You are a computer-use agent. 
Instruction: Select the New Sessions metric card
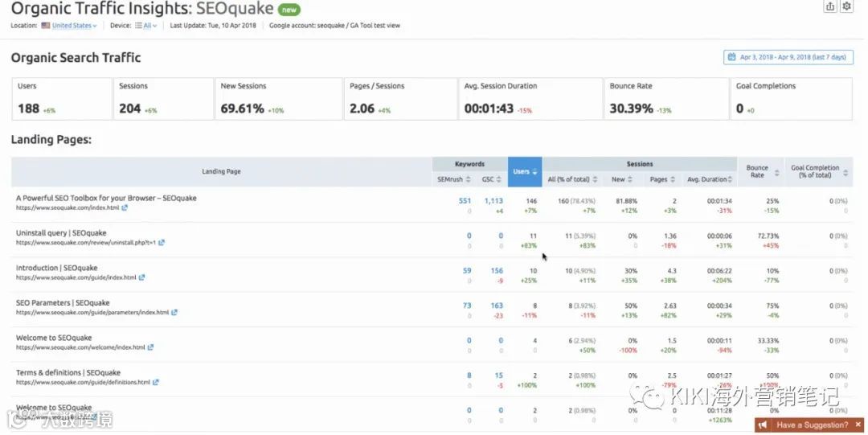coord(278,99)
